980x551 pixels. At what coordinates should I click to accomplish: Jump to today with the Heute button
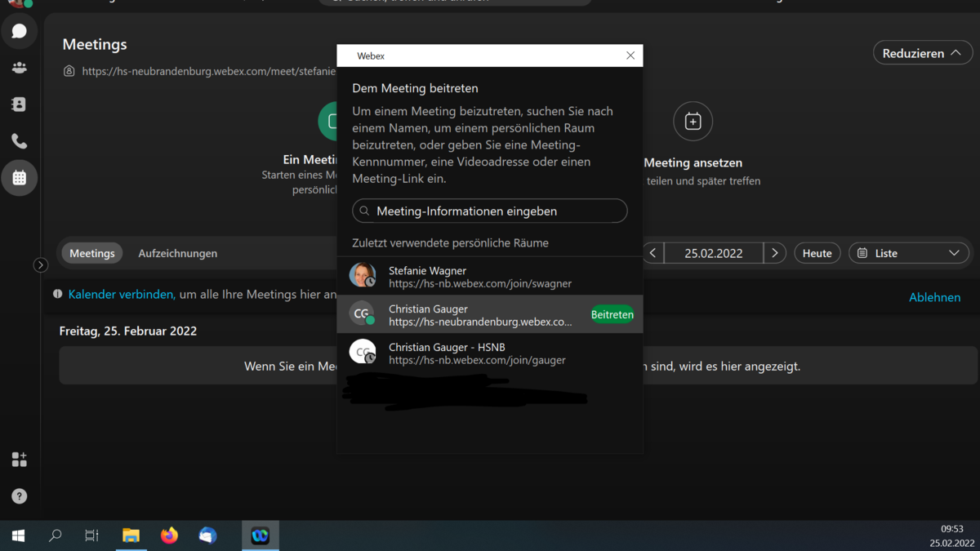[x=817, y=253]
